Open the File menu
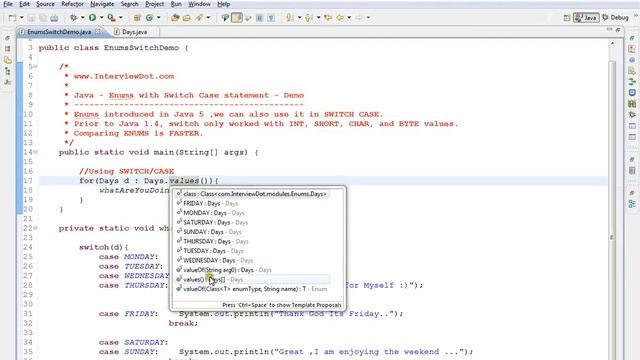 [x=8, y=4]
